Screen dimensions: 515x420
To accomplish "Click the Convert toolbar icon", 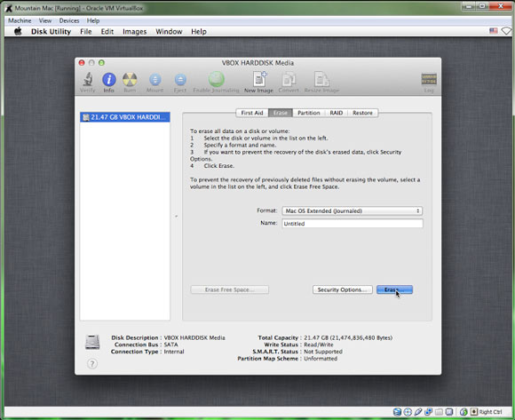I will pyautogui.click(x=289, y=79).
